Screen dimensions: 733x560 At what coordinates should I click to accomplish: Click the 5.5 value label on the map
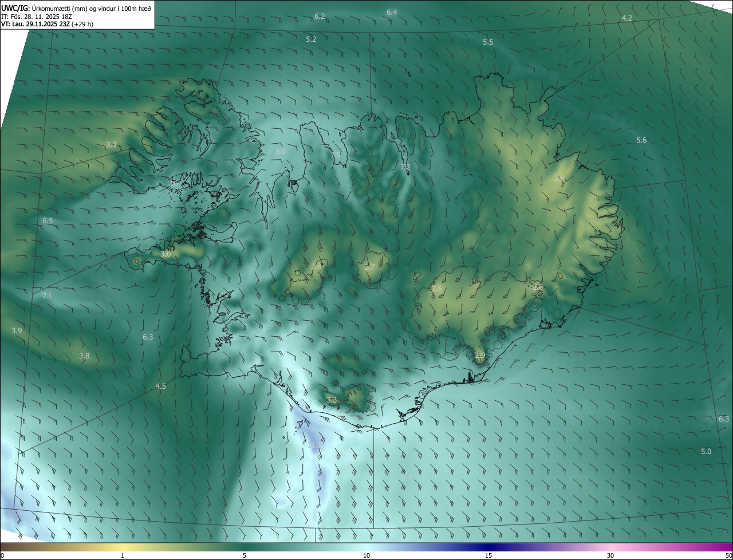(x=488, y=42)
